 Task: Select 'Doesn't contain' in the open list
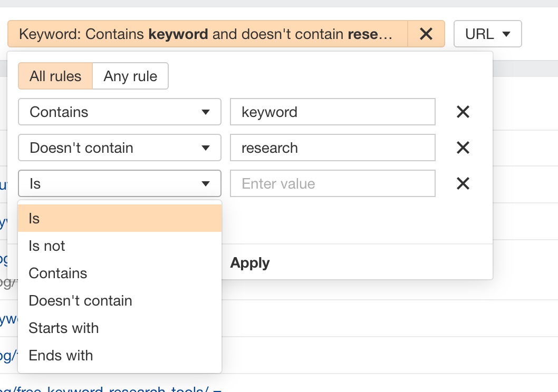[x=120, y=300]
